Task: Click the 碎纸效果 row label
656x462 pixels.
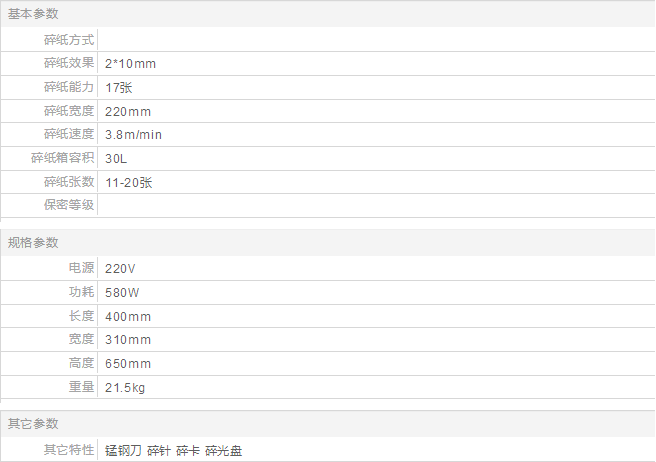Action: tap(69, 63)
